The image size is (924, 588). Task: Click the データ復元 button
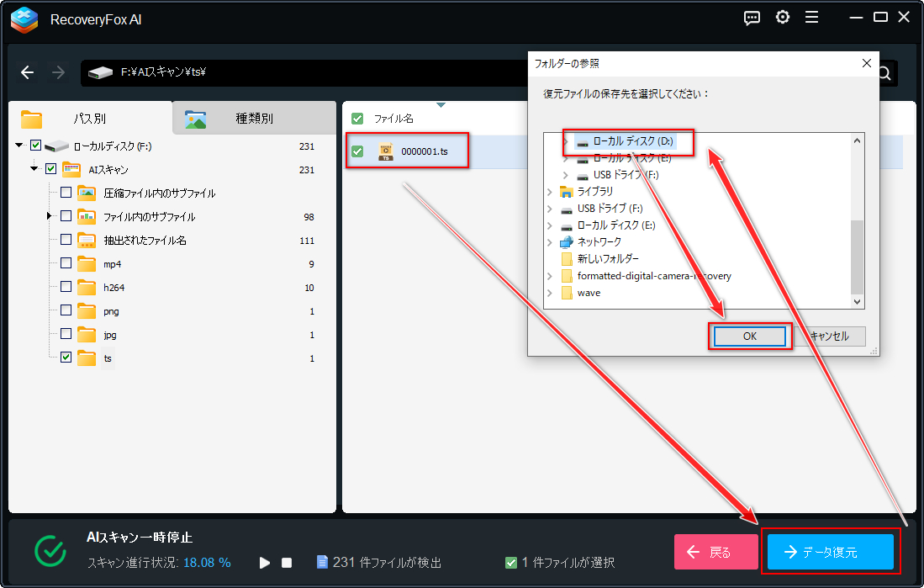pos(831,552)
